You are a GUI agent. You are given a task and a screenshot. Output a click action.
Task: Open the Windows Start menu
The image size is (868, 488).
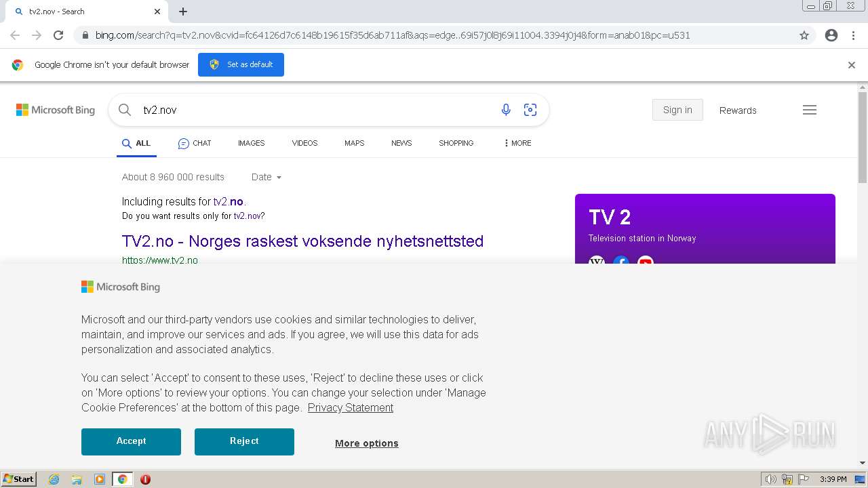pyautogui.click(x=19, y=479)
